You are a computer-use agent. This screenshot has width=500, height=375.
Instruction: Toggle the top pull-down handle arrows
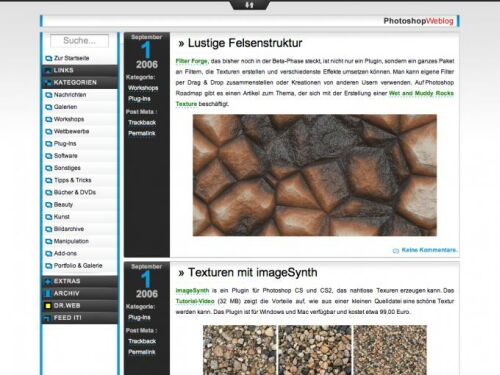tap(250, 5)
